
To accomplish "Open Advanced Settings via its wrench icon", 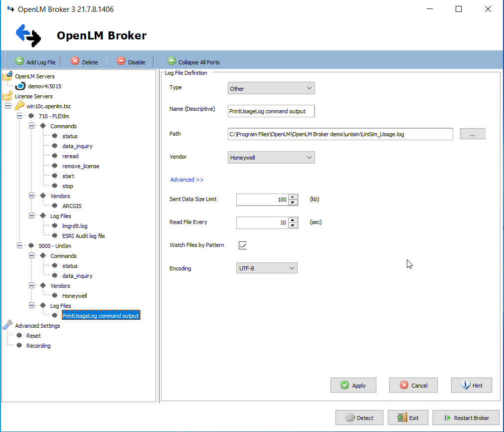I will coord(7,325).
